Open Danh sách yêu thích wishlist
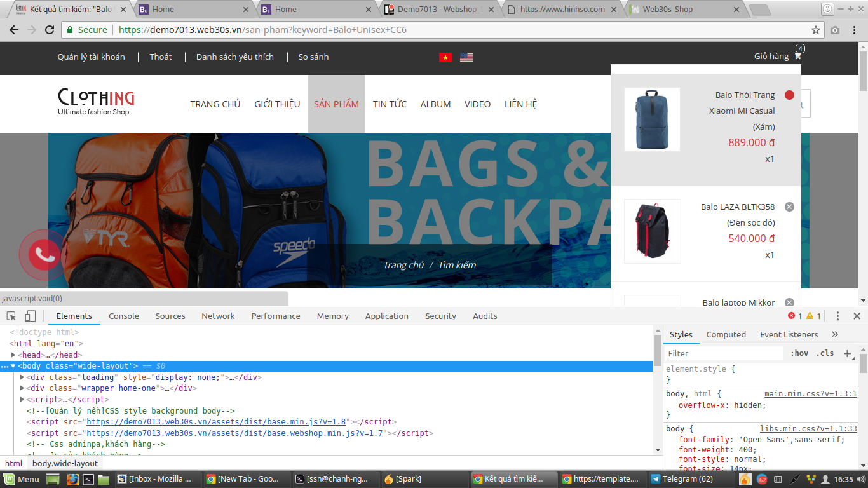This screenshot has width=868, height=488. (x=235, y=57)
